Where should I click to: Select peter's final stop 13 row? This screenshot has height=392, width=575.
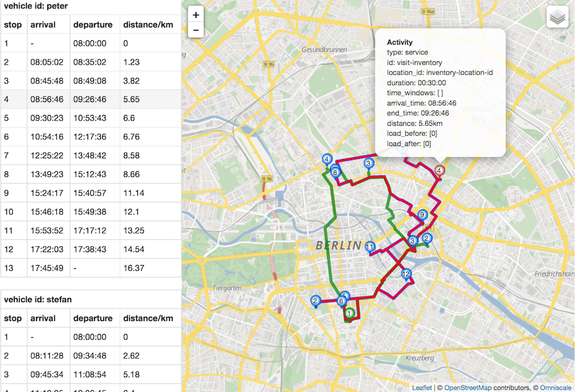click(90, 268)
